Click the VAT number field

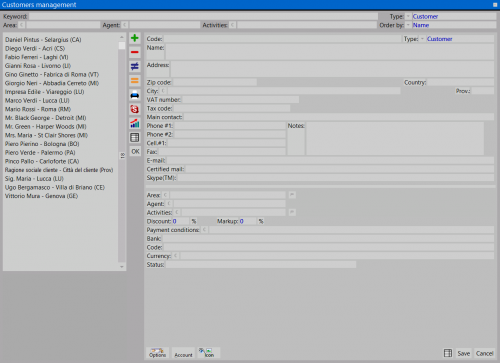tap(240, 100)
